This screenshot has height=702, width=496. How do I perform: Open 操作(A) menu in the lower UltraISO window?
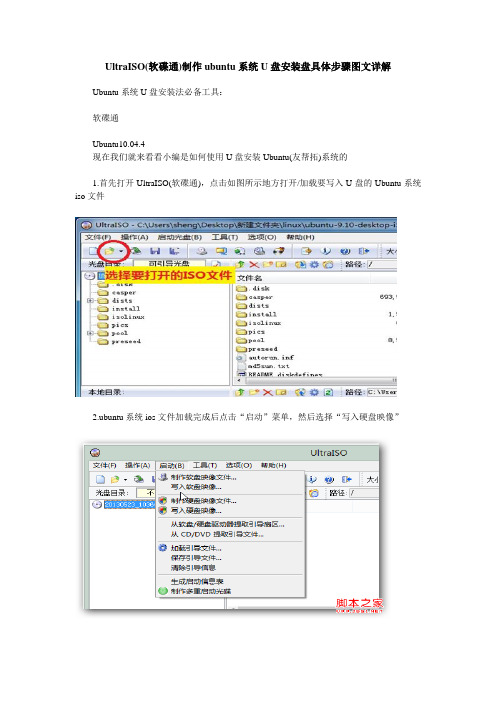(x=137, y=466)
